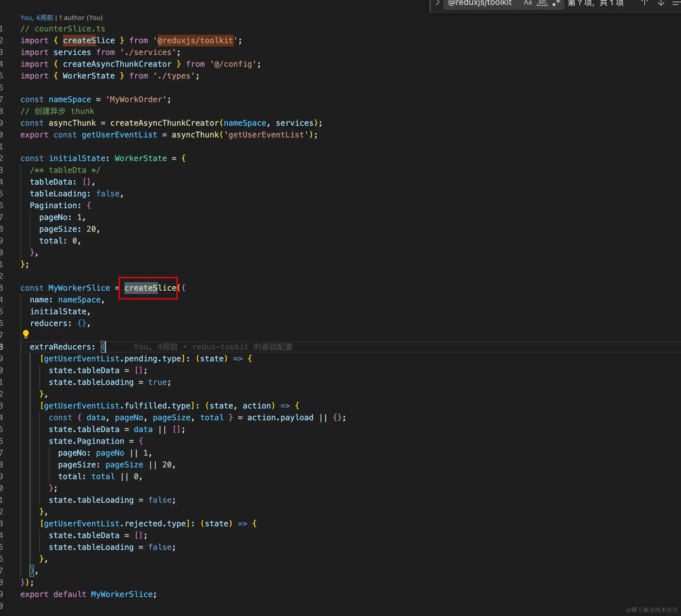Go to previous match with up arrow

[x=645, y=3]
